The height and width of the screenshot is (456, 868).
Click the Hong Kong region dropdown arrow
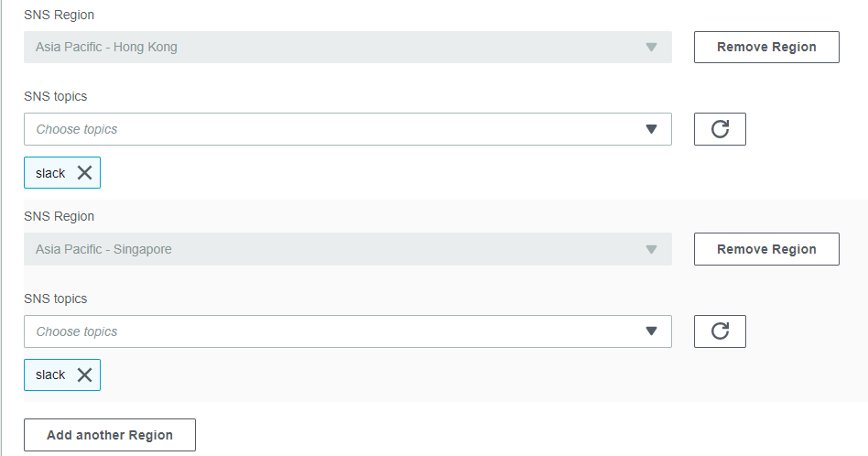652,47
